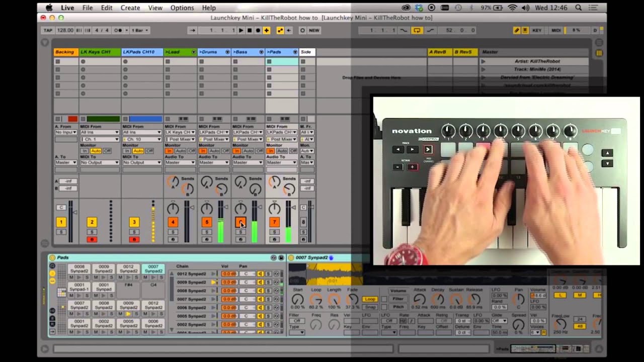Image resolution: width=644 pixels, height=362 pixels.
Task: Open the File menu
Action: [88, 8]
